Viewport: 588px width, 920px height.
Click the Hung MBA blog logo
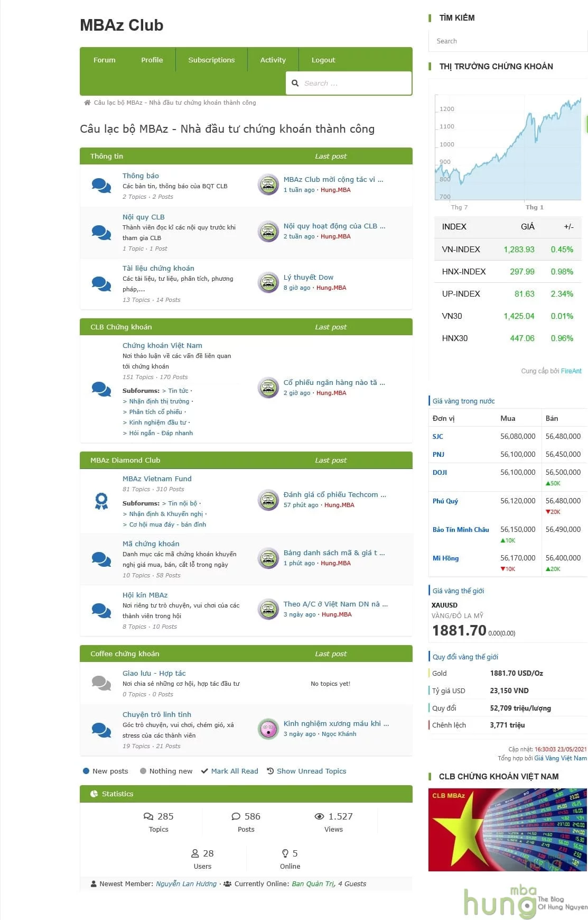(525, 902)
